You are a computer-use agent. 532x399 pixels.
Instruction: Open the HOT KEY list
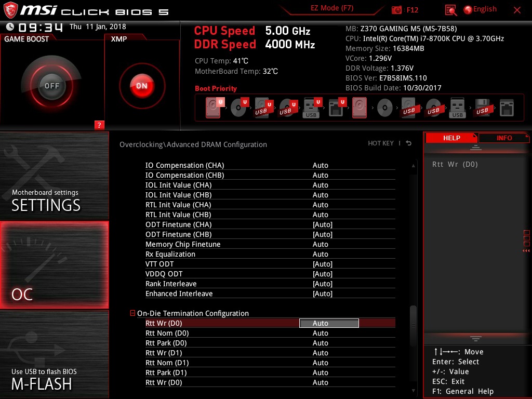point(381,143)
